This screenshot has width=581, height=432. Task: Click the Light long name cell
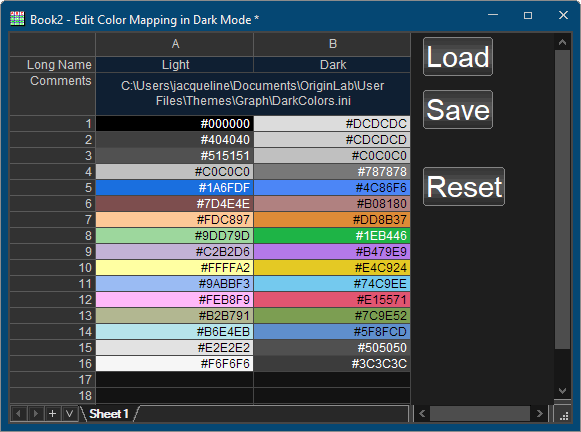(x=175, y=64)
